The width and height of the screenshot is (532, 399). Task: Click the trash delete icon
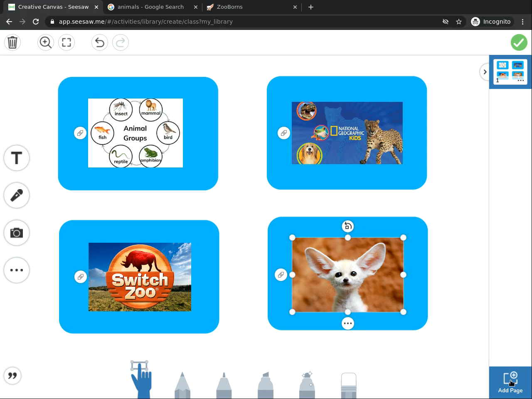[12, 42]
